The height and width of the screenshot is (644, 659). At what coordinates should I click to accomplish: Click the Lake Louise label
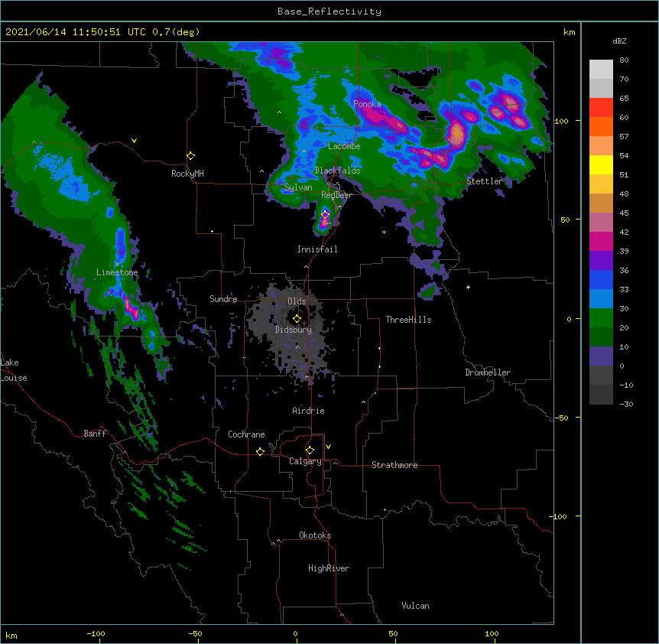[14, 370]
